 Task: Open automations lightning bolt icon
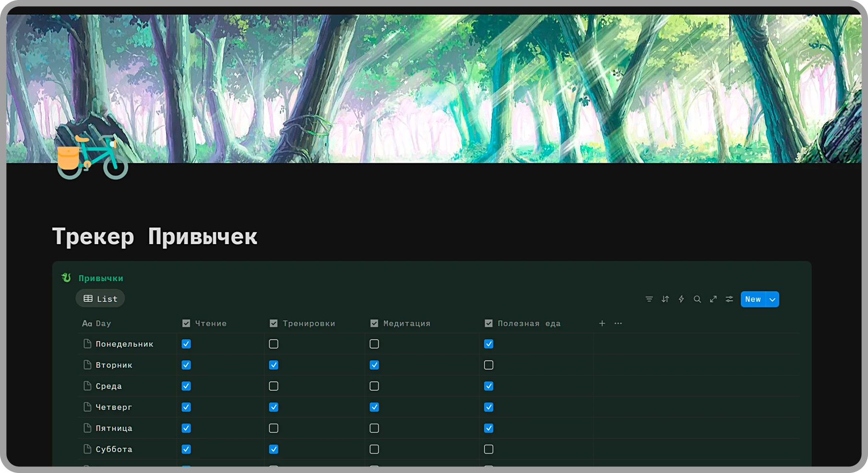tap(681, 299)
